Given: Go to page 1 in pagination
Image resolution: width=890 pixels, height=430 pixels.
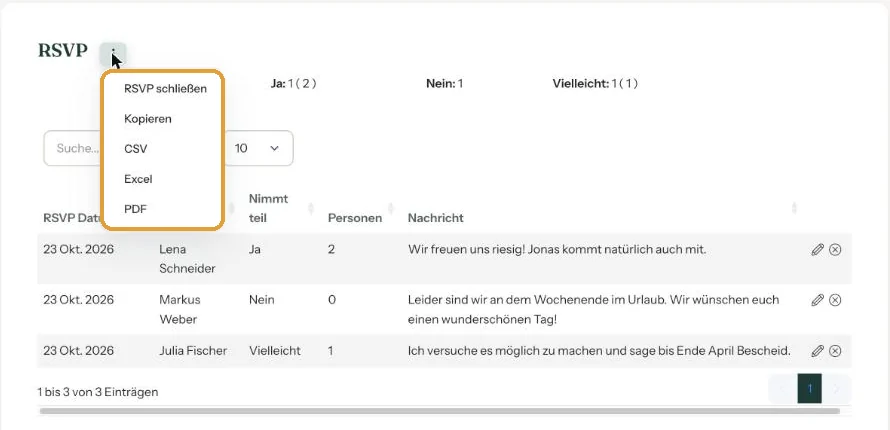Looking at the screenshot, I should 809,389.
